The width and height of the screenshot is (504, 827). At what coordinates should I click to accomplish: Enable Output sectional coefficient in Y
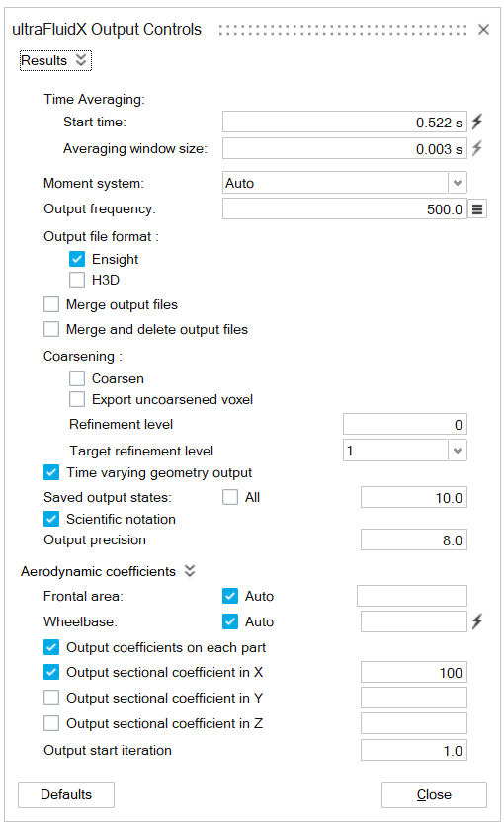point(51,698)
